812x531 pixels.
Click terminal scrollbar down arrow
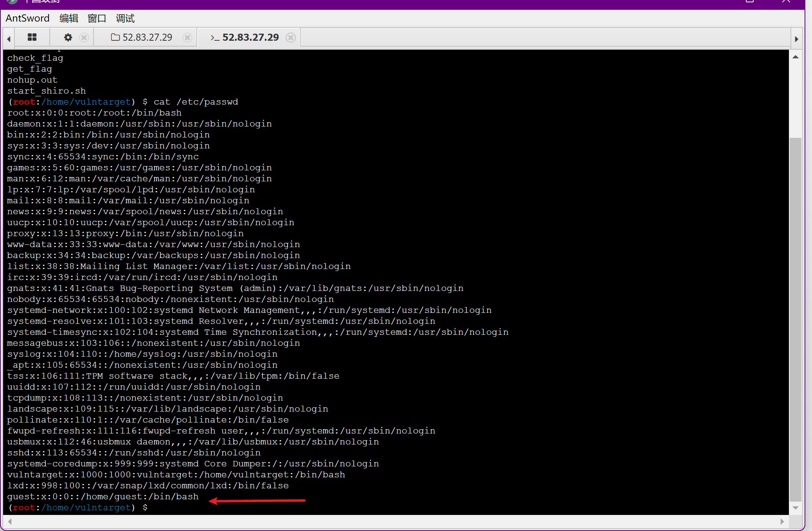[795, 508]
